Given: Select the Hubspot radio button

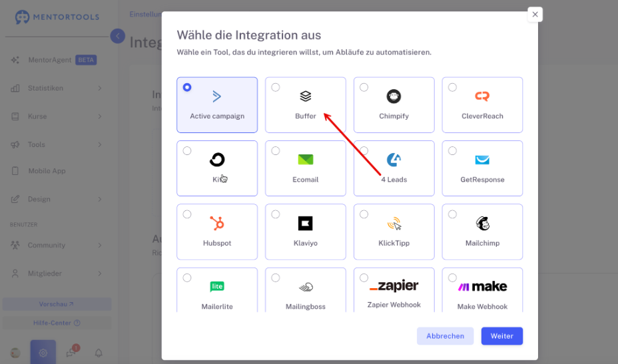Looking at the screenshot, I should [187, 214].
